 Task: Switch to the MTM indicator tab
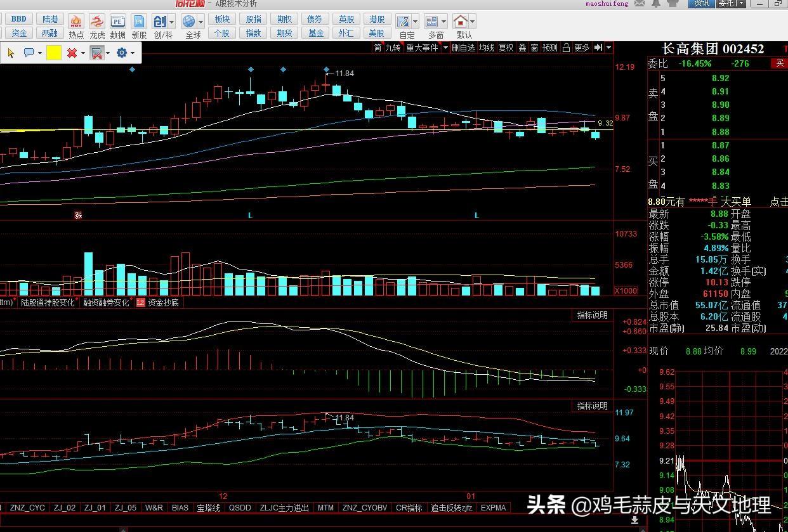[x=325, y=508]
